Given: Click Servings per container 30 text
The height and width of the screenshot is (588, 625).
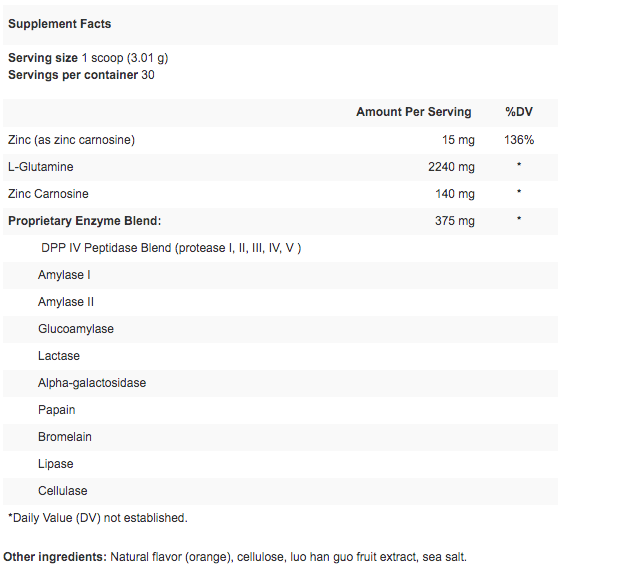Looking at the screenshot, I should 81,75.
